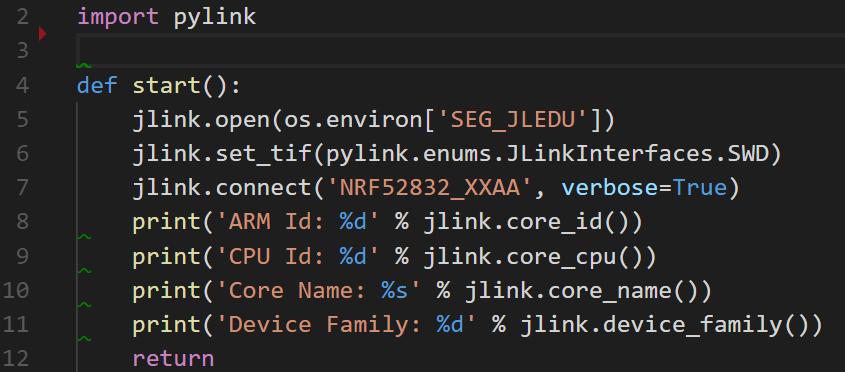Screen dimensions: 845x372
Task: Click line number 7 in the gutter
Action: pyautogui.click(x=22, y=188)
